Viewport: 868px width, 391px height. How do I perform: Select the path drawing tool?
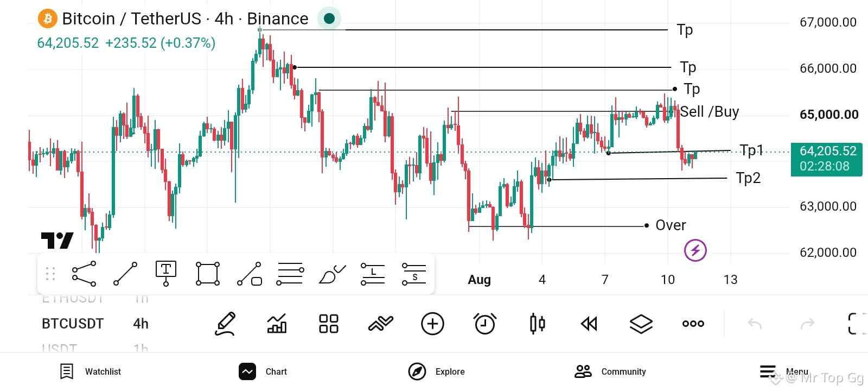84,274
